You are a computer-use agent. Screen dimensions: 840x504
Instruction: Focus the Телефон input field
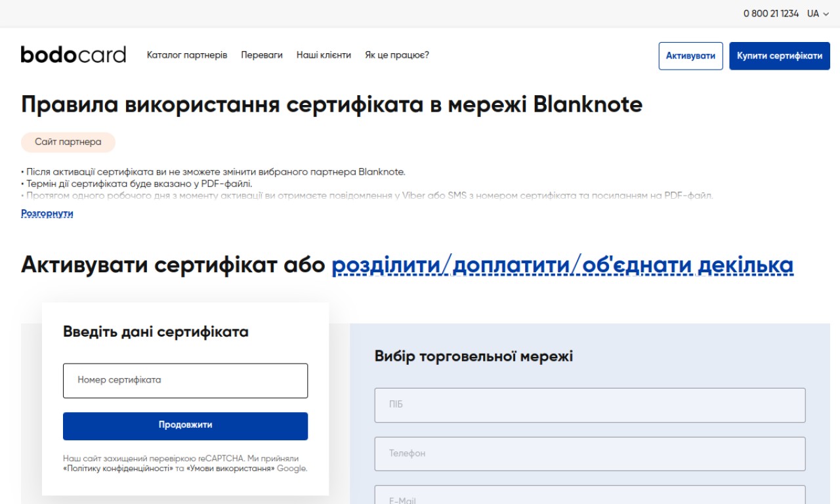coord(590,453)
